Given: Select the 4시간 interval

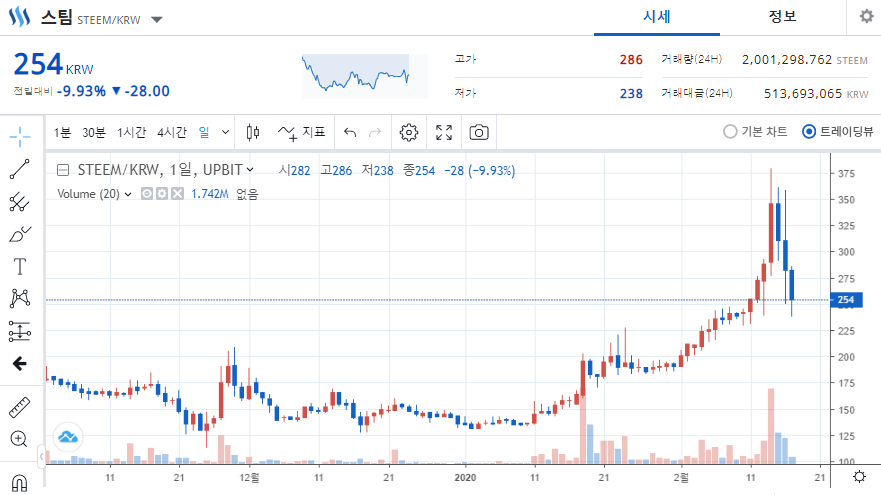Looking at the screenshot, I should 172,133.
